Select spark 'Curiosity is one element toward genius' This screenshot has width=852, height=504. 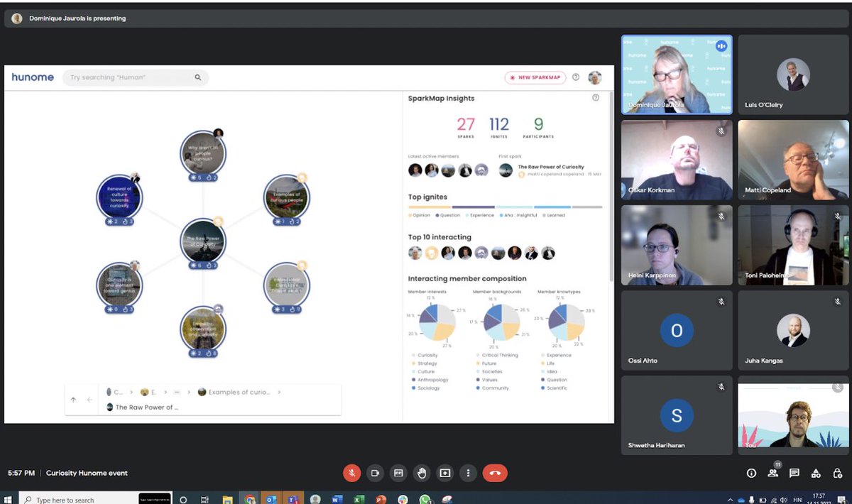point(119,285)
